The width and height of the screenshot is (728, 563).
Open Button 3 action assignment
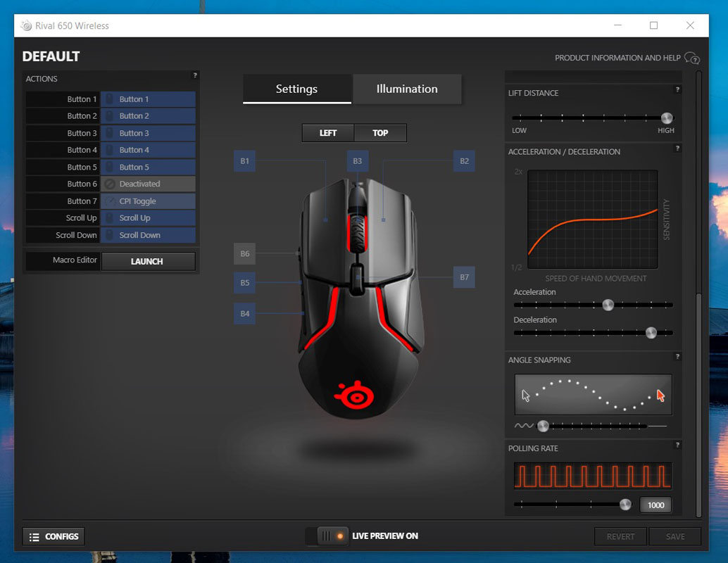pos(148,133)
